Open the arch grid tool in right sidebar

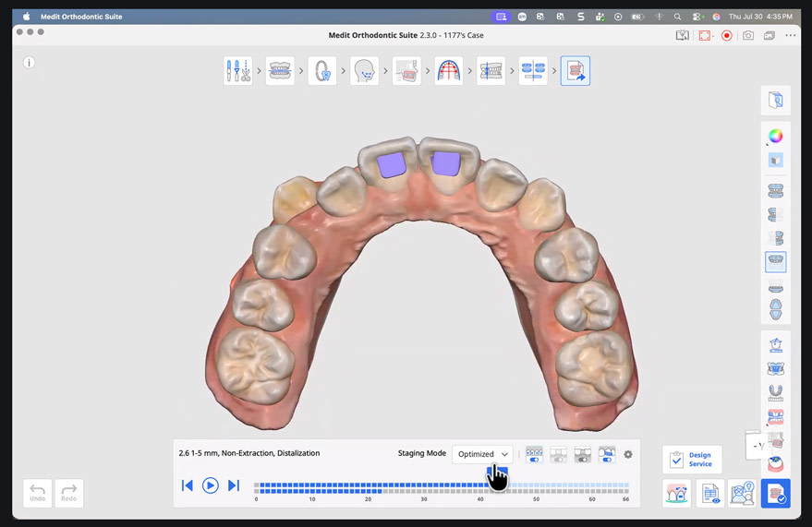tap(775, 369)
